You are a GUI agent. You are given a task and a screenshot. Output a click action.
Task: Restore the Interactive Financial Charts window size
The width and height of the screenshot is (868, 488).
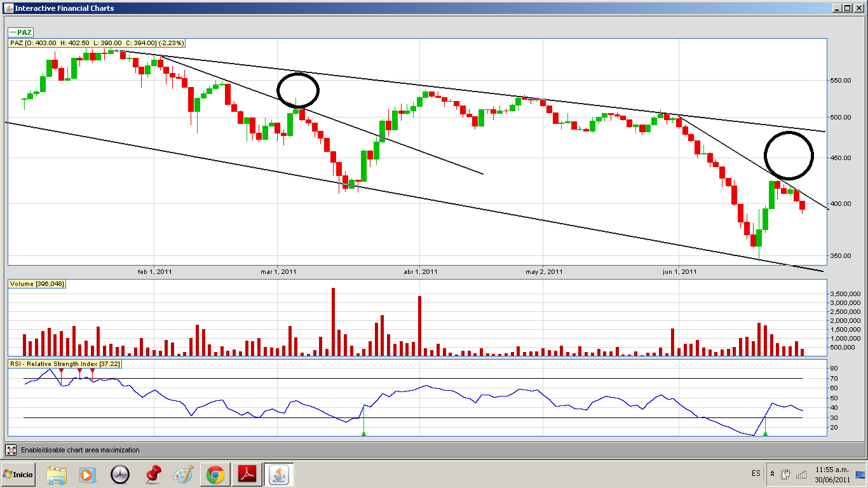848,8
